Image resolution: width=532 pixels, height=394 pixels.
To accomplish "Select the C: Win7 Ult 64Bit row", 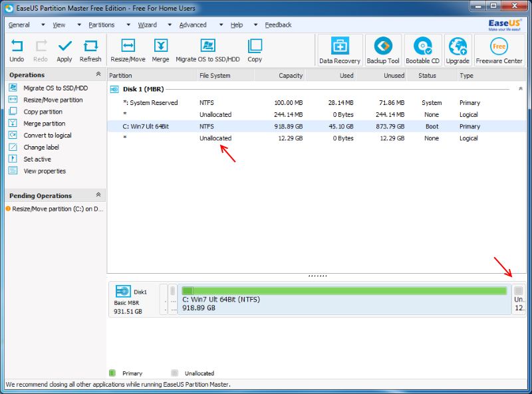I will (x=317, y=126).
